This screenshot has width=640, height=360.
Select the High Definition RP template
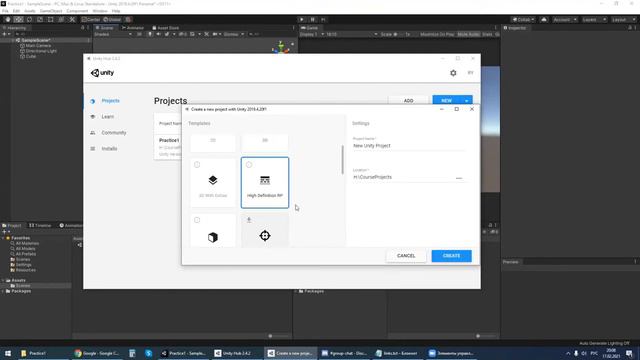(265, 183)
